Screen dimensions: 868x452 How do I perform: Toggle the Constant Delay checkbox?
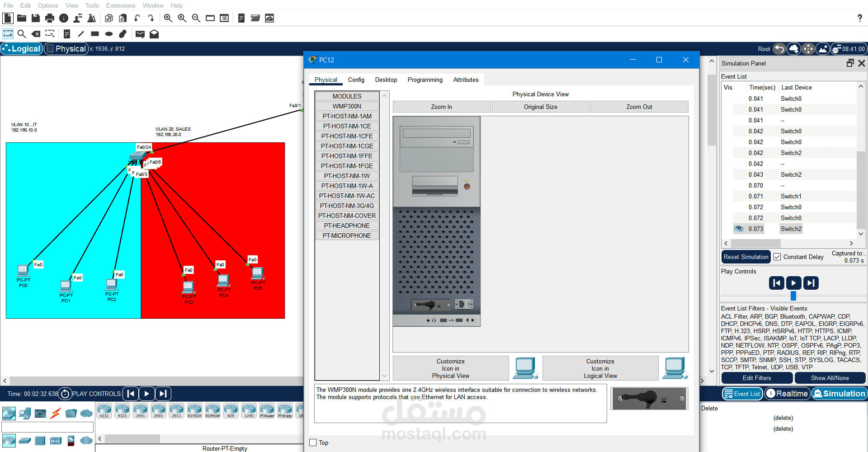point(777,257)
